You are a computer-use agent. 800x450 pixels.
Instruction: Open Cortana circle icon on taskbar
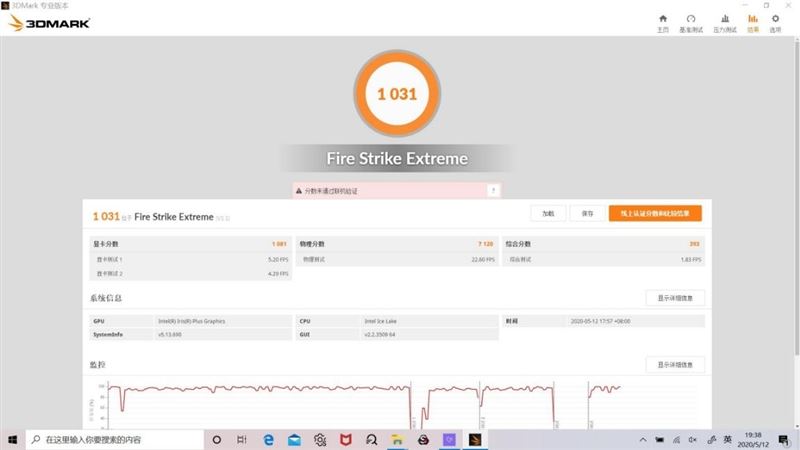217,439
